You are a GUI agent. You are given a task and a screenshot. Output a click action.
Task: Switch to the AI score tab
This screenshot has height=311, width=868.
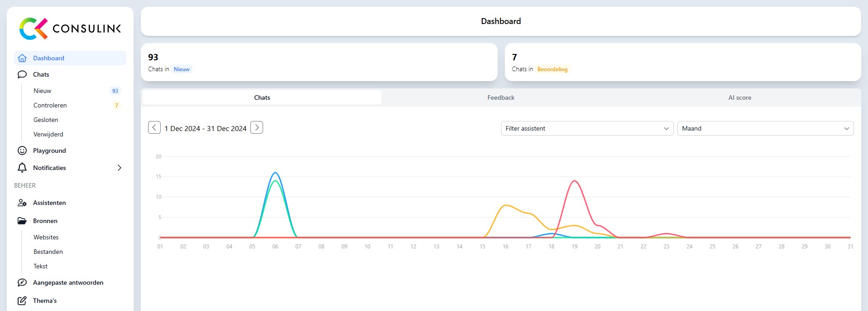pyautogui.click(x=739, y=97)
